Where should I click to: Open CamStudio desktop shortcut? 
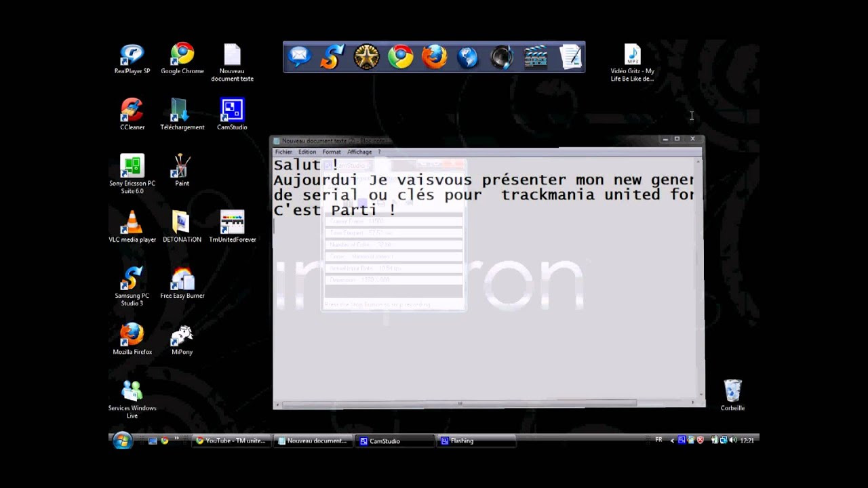(x=232, y=115)
